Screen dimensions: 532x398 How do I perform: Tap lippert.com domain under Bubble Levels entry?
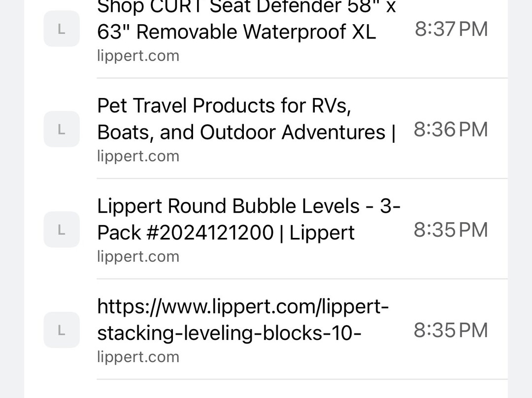(x=138, y=257)
